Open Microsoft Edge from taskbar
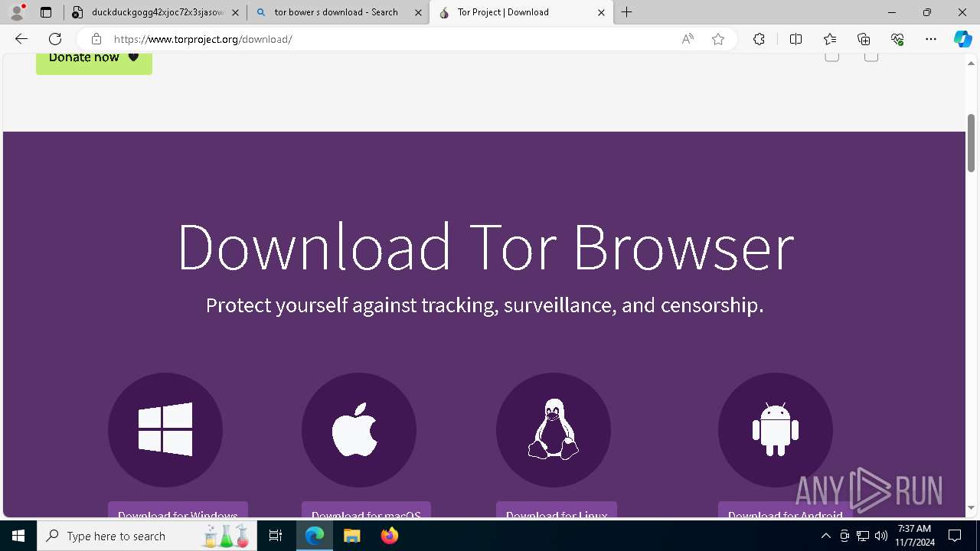Screen dimensions: 980x551 [x=315, y=536]
